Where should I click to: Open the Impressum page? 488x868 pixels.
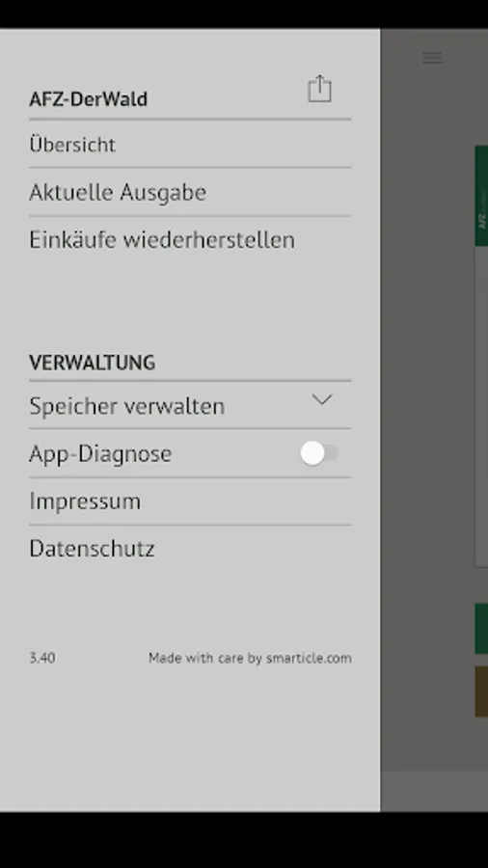[190, 501]
